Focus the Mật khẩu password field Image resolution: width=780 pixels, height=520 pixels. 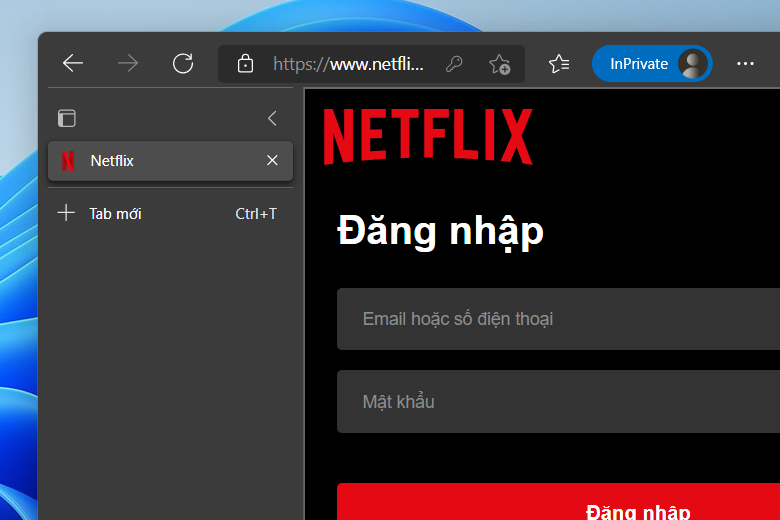pos(558,402)
